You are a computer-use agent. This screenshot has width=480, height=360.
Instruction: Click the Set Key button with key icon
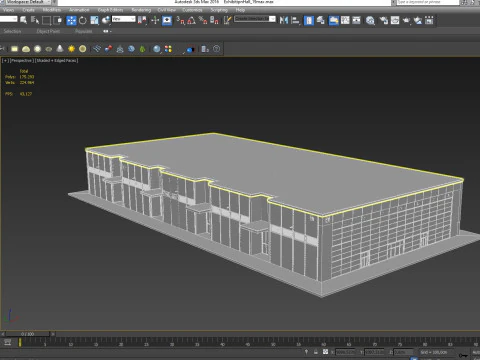coord(463,355)
